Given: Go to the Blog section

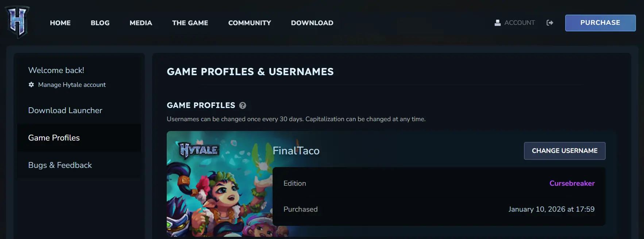Looking at the screenshot, I should click(100, 23).
